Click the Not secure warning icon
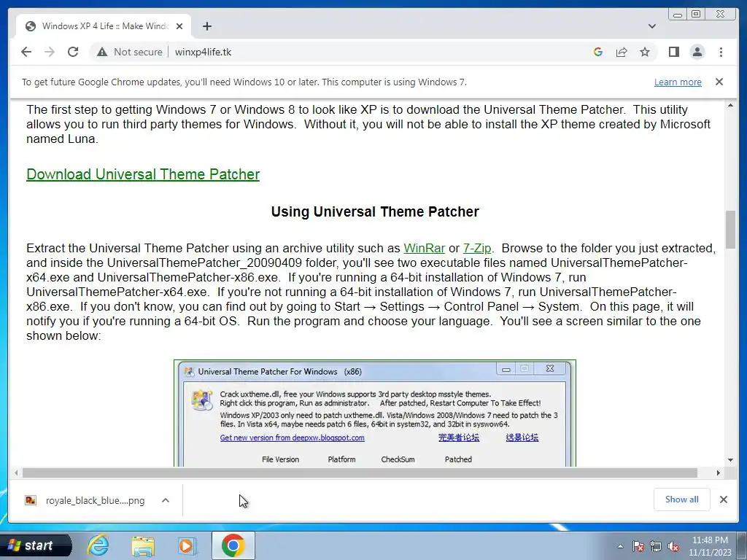Screen dimensions: 747x560 tap(102, 52)
